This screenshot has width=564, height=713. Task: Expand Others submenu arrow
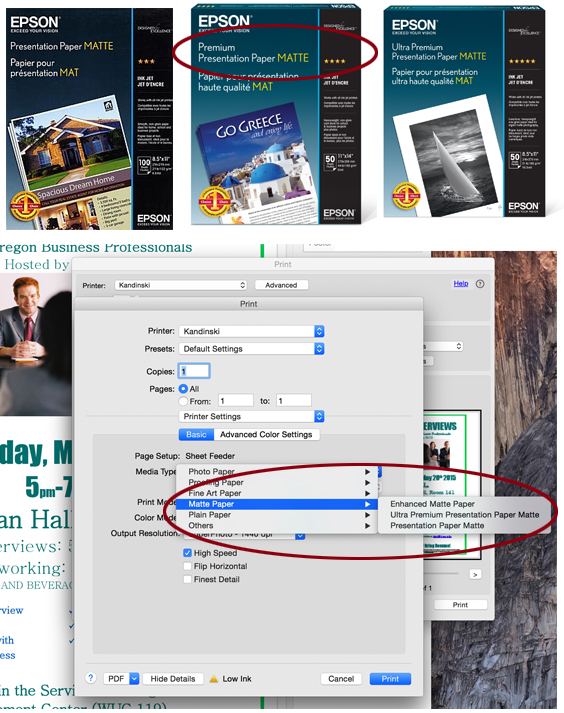pyautogui.click(x=368, y=525)
